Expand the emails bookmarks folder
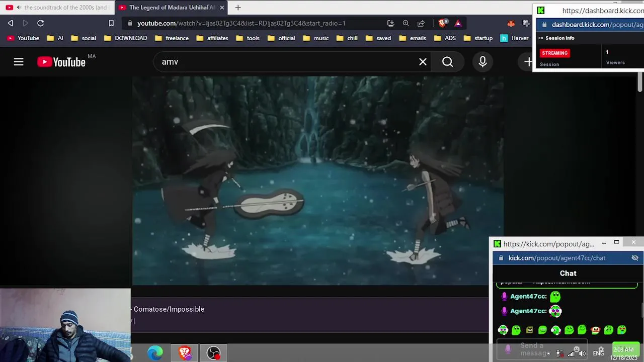 413,38
